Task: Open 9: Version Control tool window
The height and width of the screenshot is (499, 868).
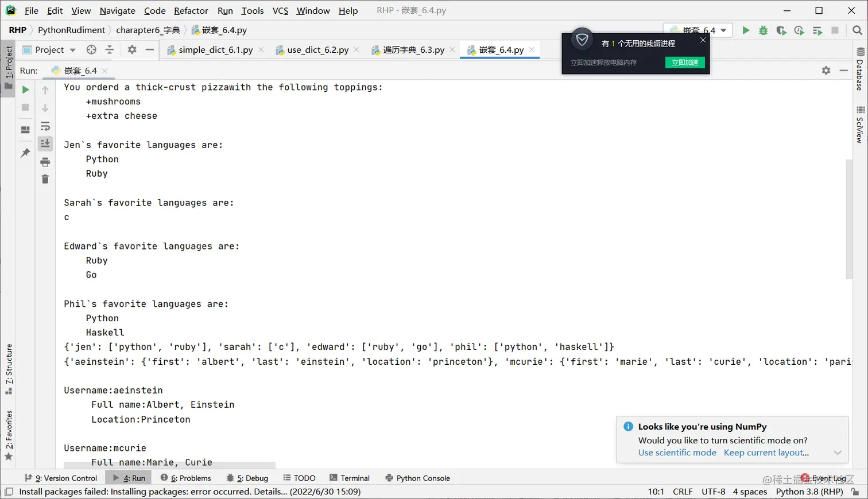Action: 61,478
